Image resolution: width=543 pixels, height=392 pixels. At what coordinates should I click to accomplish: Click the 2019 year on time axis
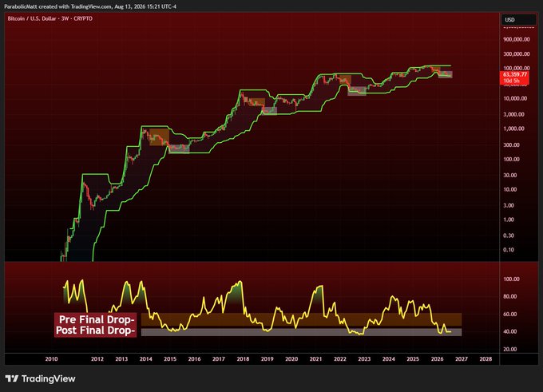pos(267,358)
